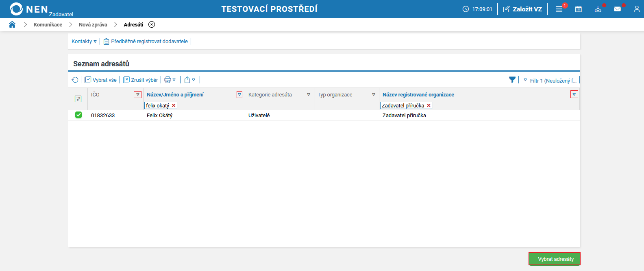
Task: Click the Vybrat adresáty button
Action: click(555, 259)
